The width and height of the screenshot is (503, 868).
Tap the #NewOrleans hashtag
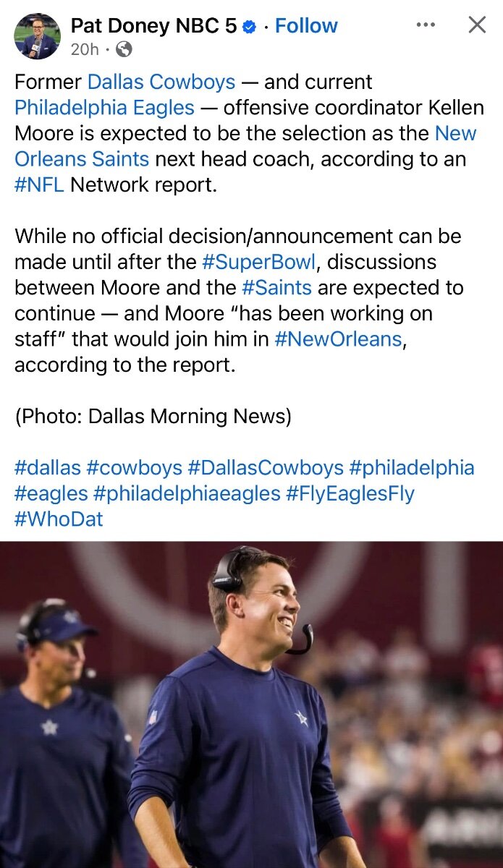pyautogui.click(x=337, y=339)
